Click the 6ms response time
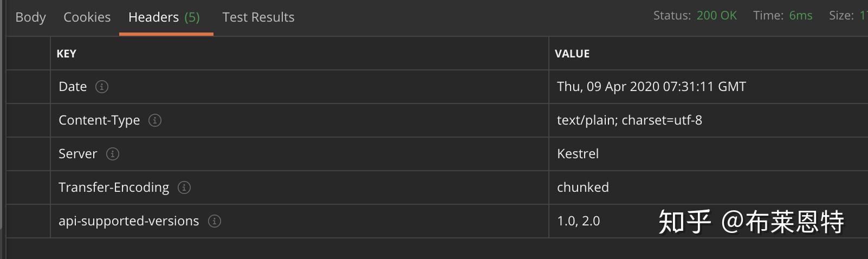The image size is (868, 259). tap(800, 16)
